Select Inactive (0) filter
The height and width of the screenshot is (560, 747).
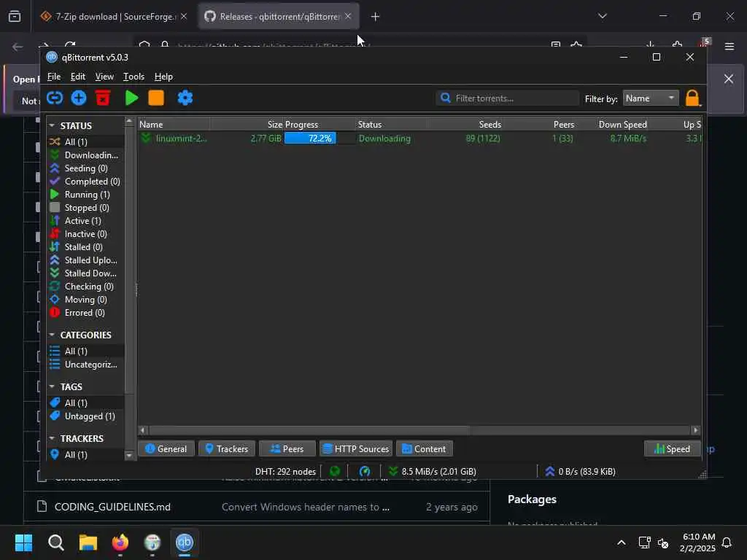point(86,234)
